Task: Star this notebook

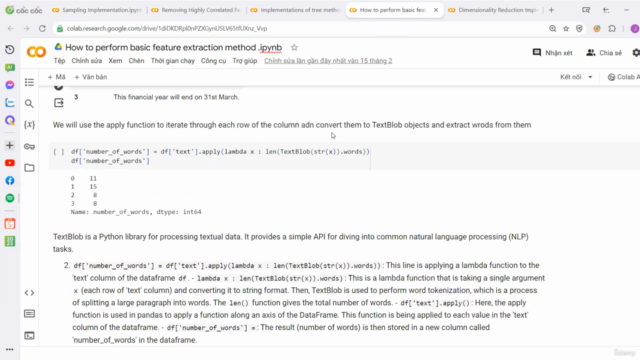Action: (294, 47)
